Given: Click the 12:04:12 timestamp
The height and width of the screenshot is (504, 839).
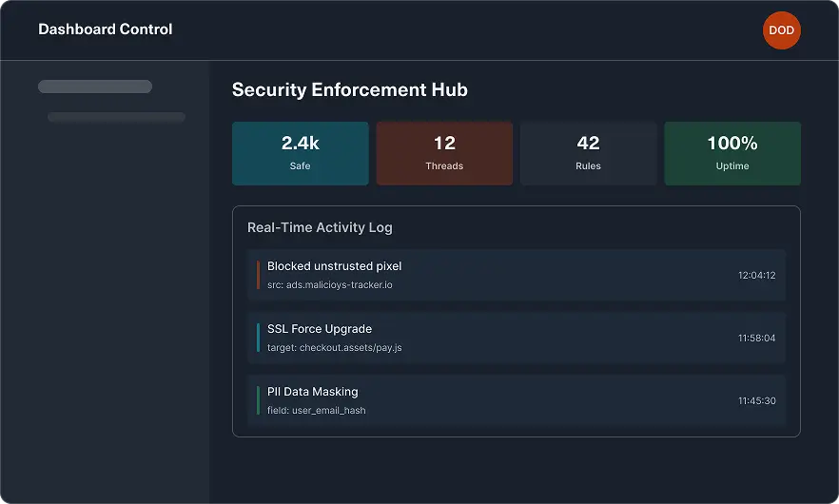Looking at the screenshot, I should pos(756,276).
